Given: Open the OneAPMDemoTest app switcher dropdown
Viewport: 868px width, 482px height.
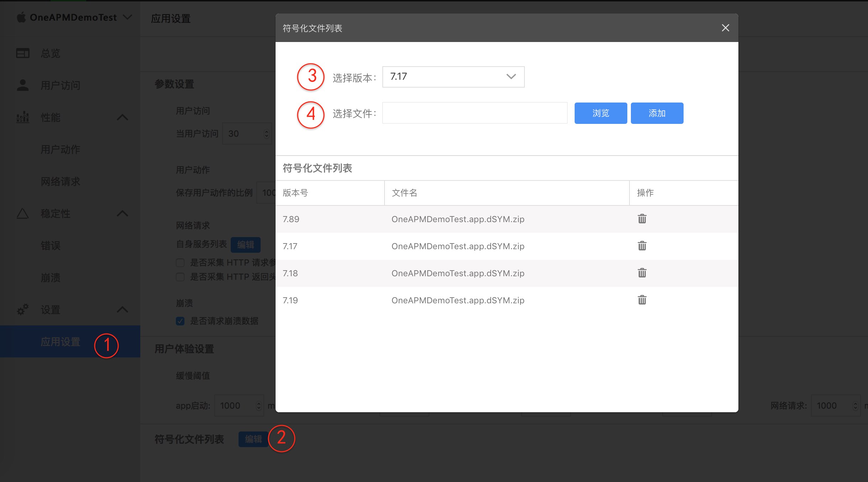Looking at the screenshot, I should pyautogui.click(x=127, y=17).
